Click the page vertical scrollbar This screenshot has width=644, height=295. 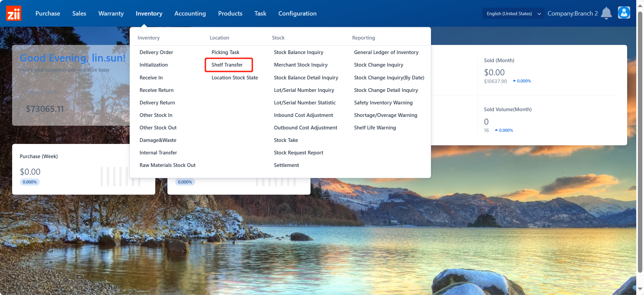(x=640, y=142)
